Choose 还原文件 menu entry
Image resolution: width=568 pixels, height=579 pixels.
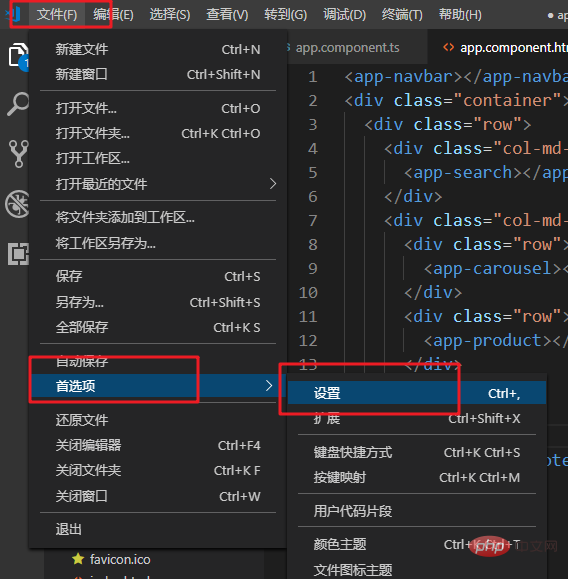coord(158,420)
